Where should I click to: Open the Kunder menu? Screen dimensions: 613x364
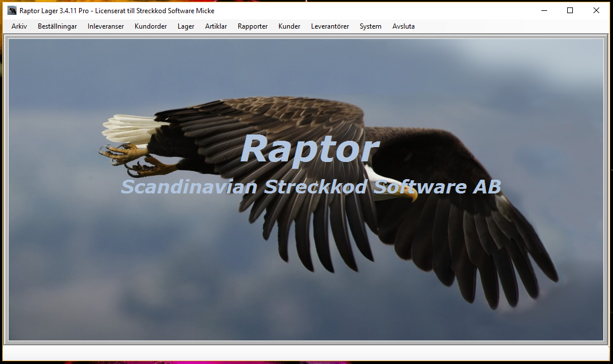289,26
